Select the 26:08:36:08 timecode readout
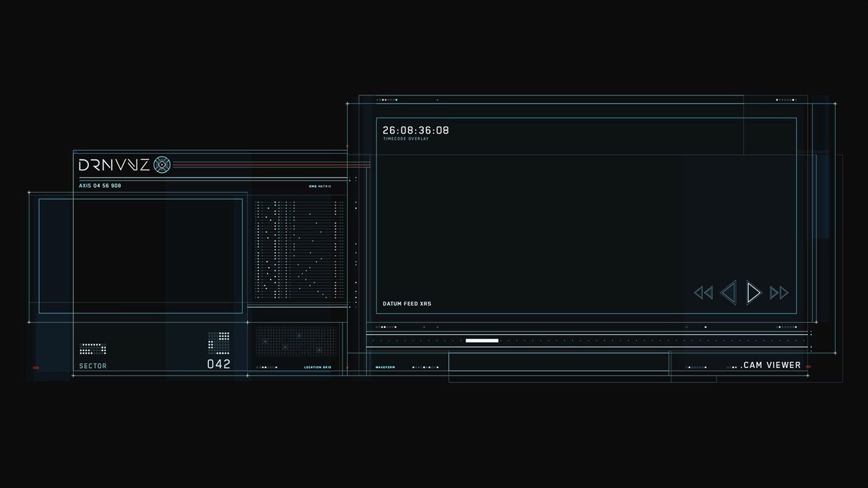The width and height of the screenshot is (868, 488). [416, 130]
